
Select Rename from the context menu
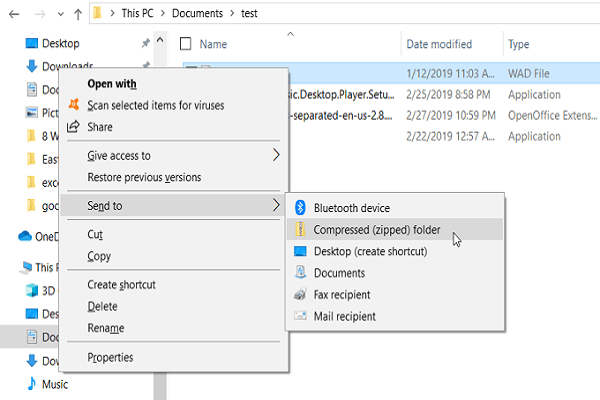[106, 328]
